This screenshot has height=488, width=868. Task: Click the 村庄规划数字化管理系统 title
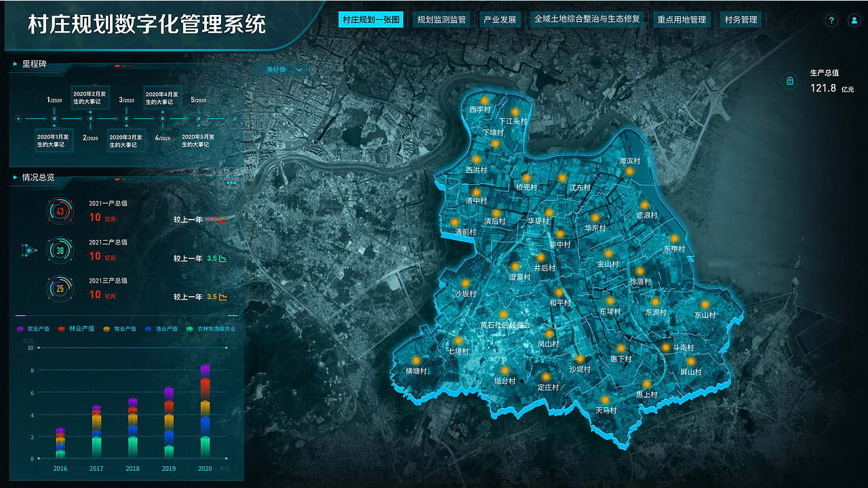coord(146,24)
